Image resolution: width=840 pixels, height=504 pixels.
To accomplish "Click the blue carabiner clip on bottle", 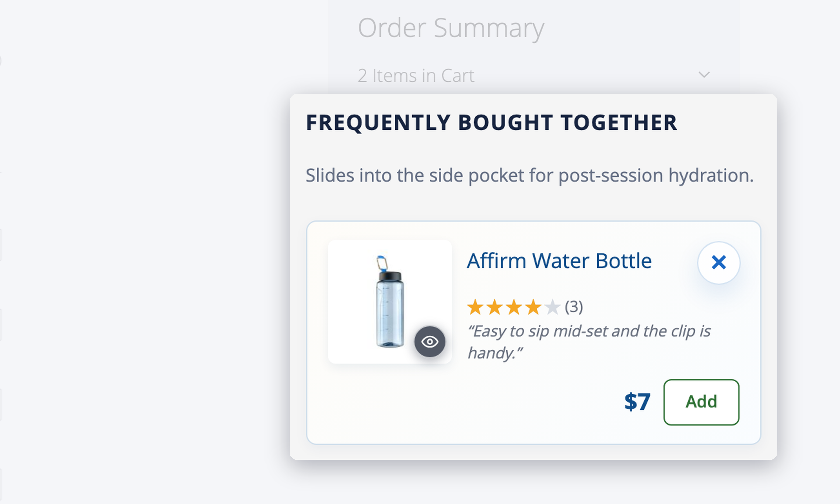I will tap(382, 263).
